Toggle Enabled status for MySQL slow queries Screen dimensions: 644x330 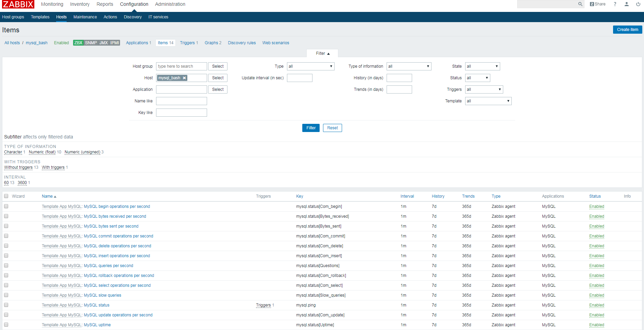pyautogui.click(x=597, y=295)
